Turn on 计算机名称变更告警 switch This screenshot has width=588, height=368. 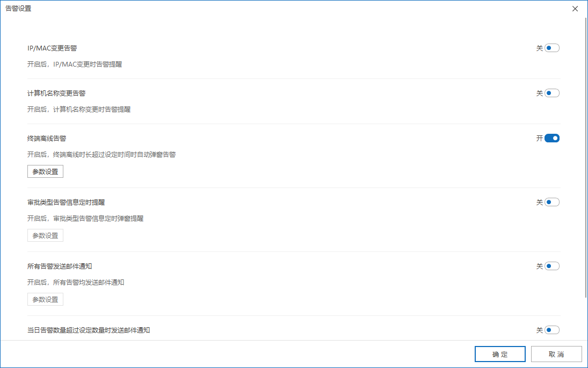[x=552, y=93]
